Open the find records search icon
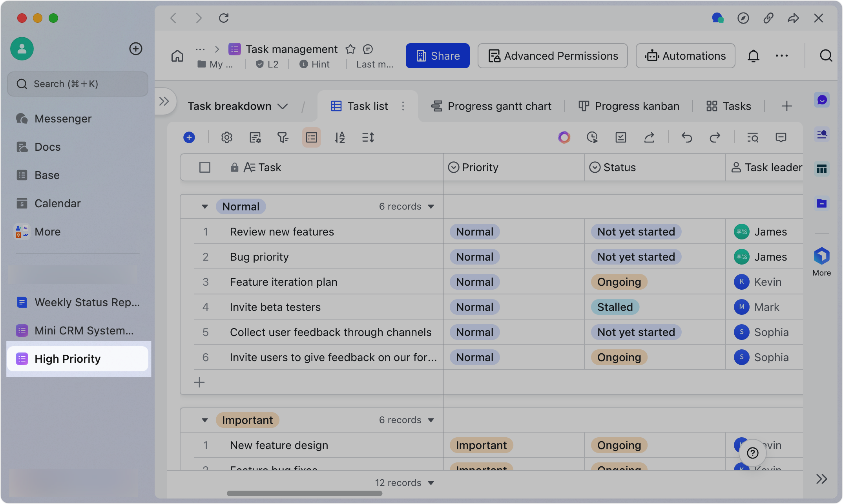Screen dimensions: 843x504 (x=753, y=137)
